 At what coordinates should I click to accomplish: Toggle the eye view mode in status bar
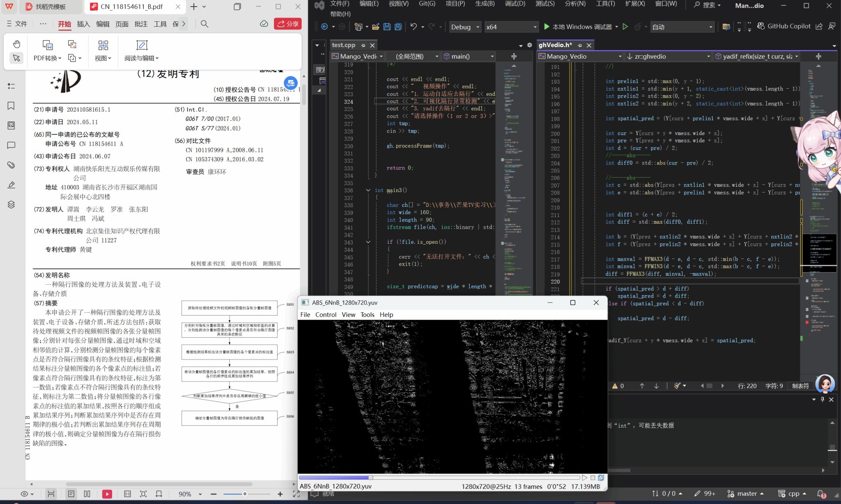[x=25, y=494]
